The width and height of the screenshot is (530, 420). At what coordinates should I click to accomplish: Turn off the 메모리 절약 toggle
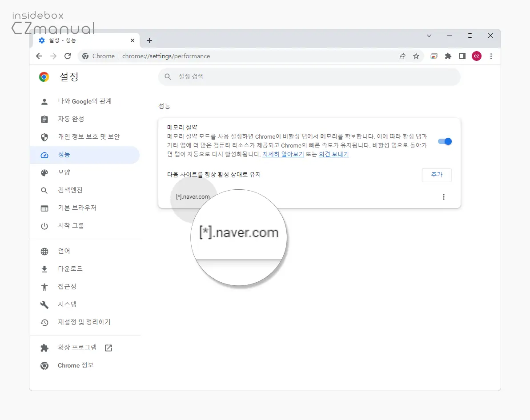pos(445,142)
